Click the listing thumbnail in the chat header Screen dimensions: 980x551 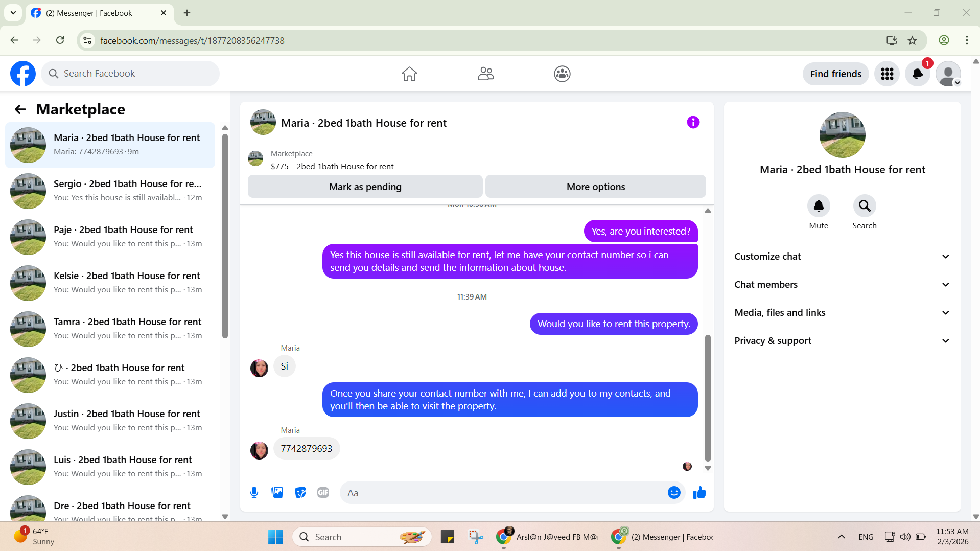[263, 123]
